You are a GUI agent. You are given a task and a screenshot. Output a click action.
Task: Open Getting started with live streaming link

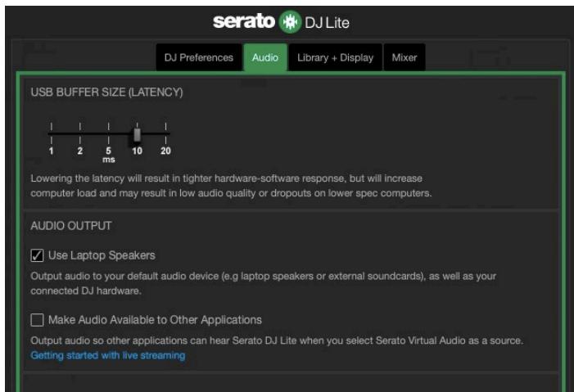[x=108, y=355]
